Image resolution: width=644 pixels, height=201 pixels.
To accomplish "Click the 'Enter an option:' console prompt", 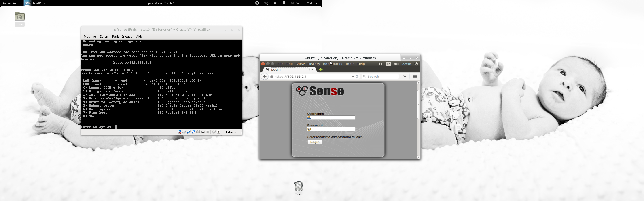I will coord(97,127).
